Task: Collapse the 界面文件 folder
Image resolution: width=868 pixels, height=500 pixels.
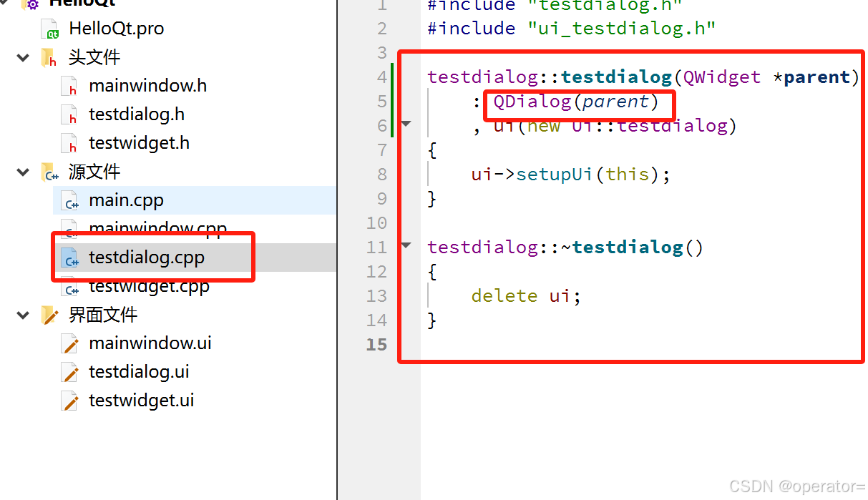Action: 23,315
